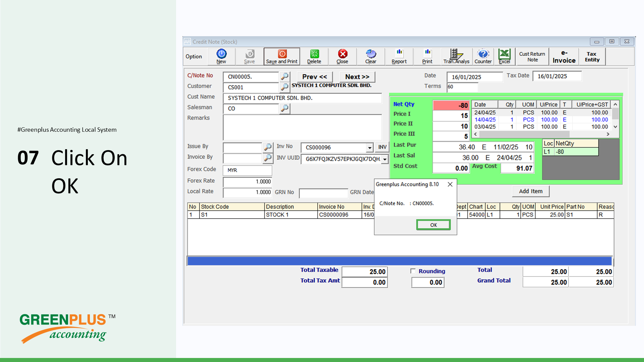
Task: Click the Add Item button
Action: (531, 191)
